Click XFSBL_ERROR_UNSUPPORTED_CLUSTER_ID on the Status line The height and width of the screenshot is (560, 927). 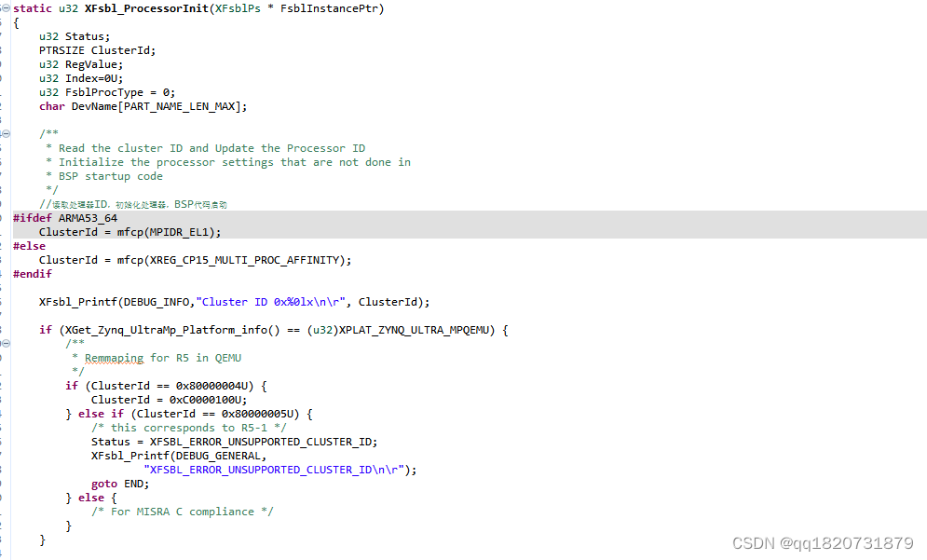[x=260, y=442]
